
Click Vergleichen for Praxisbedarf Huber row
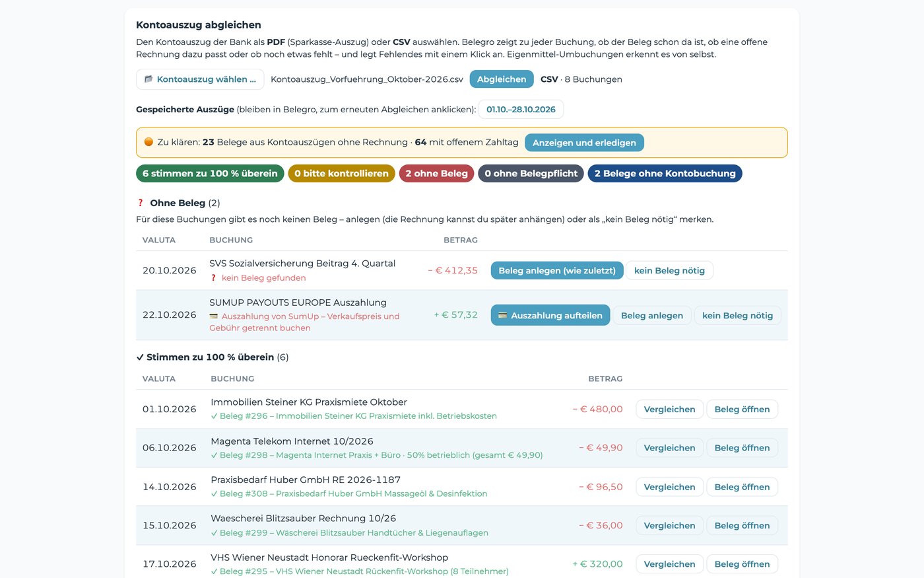669,487
